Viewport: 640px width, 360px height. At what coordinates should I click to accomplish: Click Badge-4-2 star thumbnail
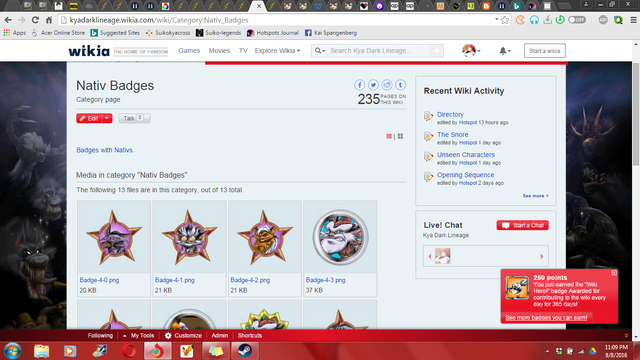265,238
